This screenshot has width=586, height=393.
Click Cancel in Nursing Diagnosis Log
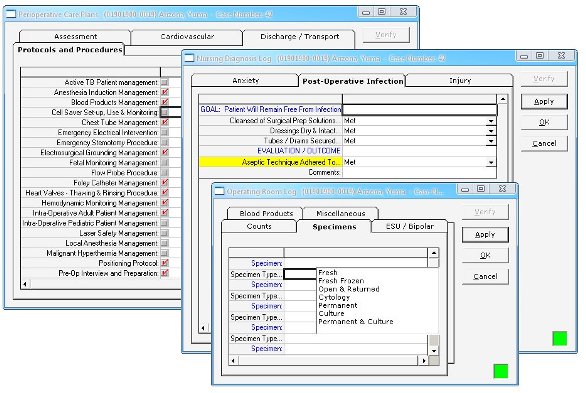[544, 143]
